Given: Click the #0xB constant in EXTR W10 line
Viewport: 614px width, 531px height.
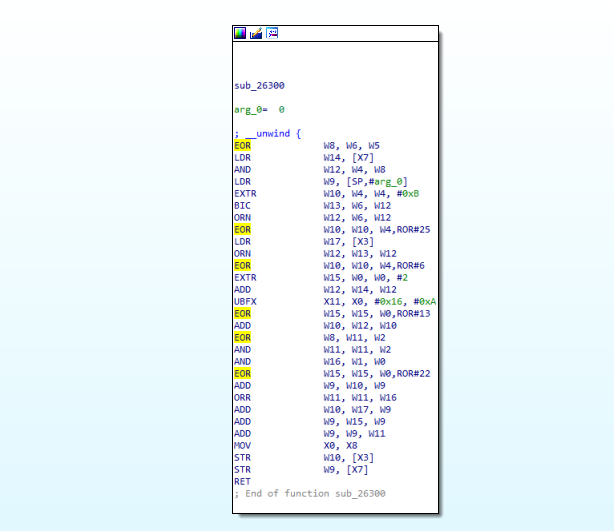Looking at the screenshot, I should (x=408, y=193).
